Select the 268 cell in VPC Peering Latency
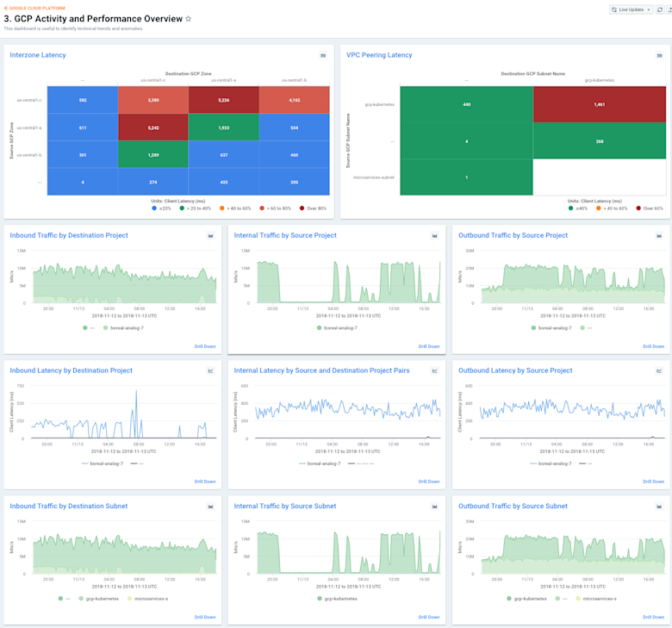672x628 pixels. (599, 141)
